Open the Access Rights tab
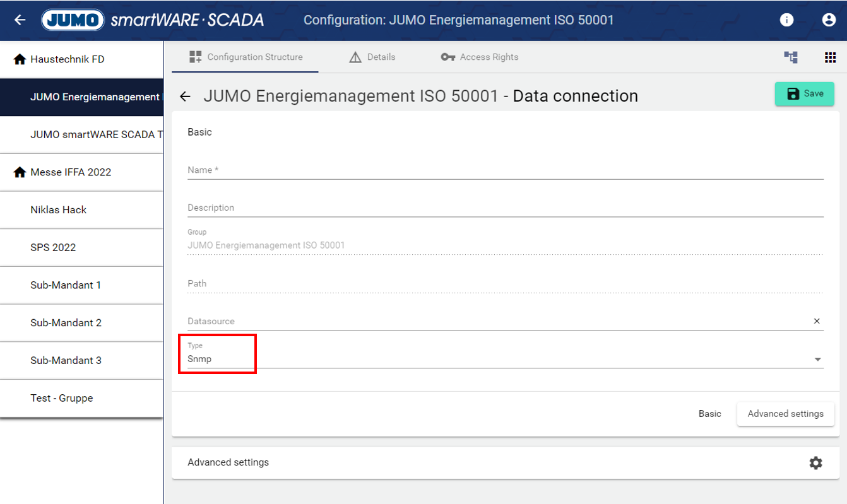Viewport: 847px width, 504px height. pos(480,57)
